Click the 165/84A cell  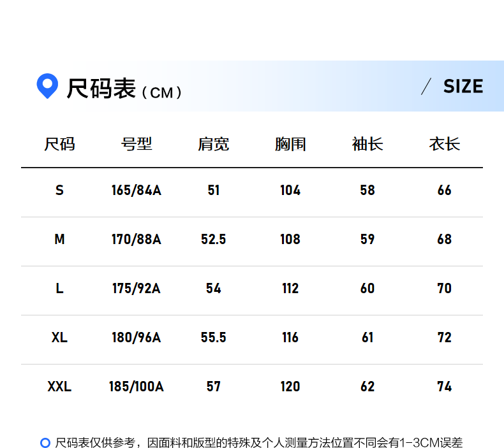pos(137,190)
